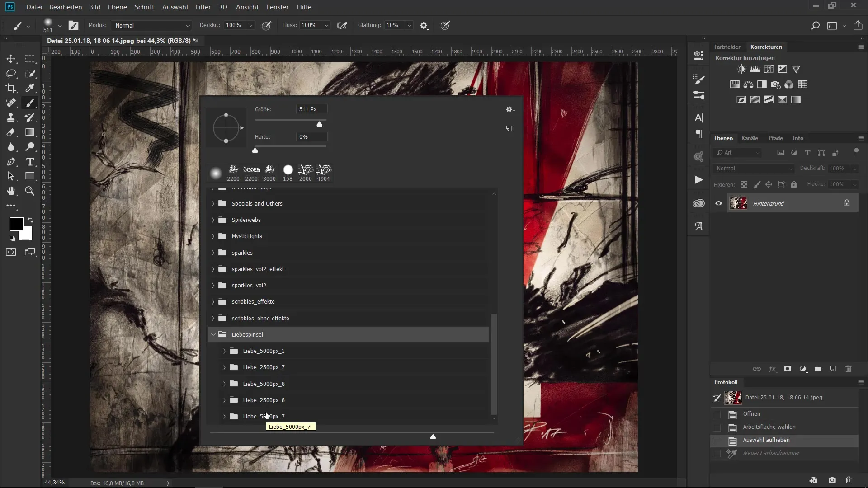Open brush preset gear menu

[x=509, y=109]
